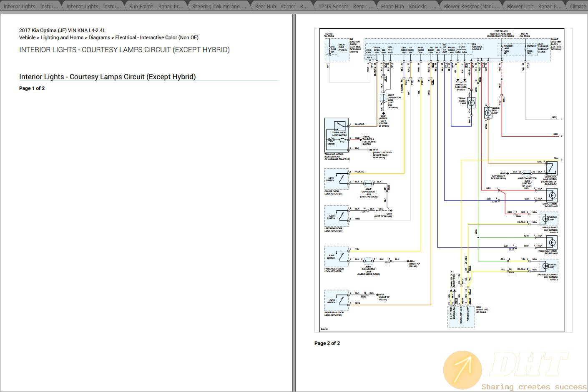The width and height of the screenshot is (588, 392).
Task: Click the TRUNK, TAILGATE & FUEL DOORS SYSTEM reference
Action: coord(369,140)
